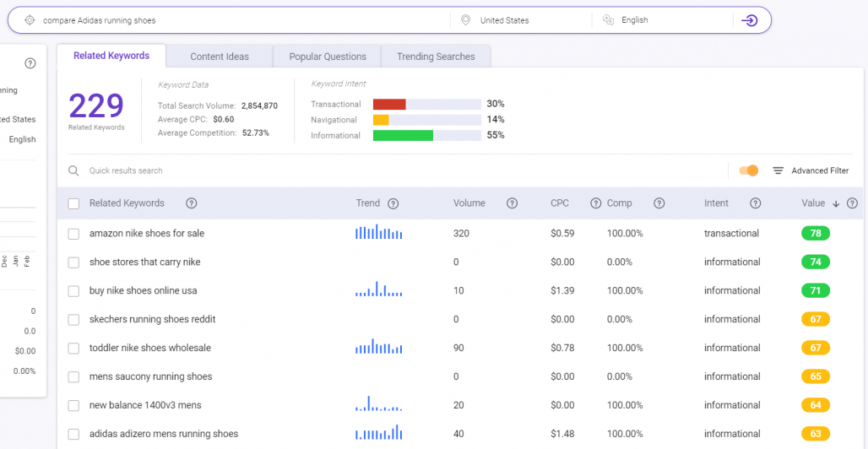This screenshot has height=449, width=868.
Task: Click the language translate icon
Action: (x=609, y=20)
